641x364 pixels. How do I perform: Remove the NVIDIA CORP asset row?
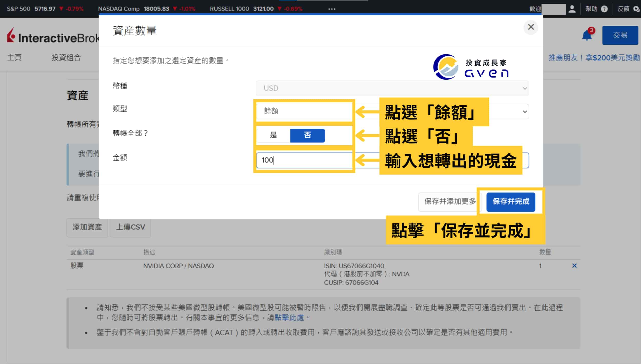click(x=574, y=266)
